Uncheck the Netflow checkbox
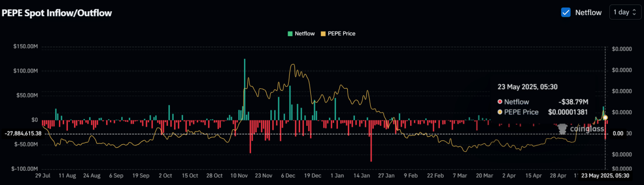Image resolution: width=644 pixels, height=185 pixels. pyautogui.click(x=566, y=12)
